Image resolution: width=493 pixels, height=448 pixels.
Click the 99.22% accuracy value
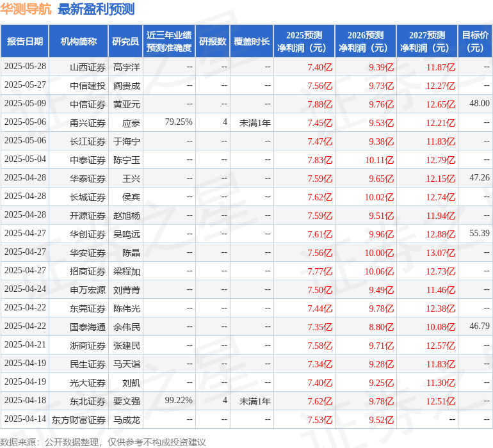click(x=179, y=401)
